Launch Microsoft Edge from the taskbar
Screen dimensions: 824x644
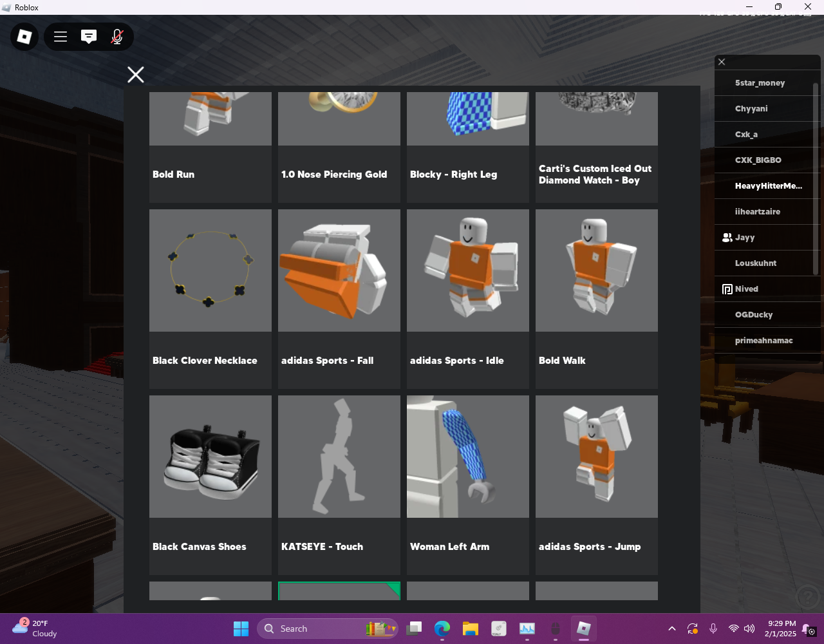tap(442, 629)
